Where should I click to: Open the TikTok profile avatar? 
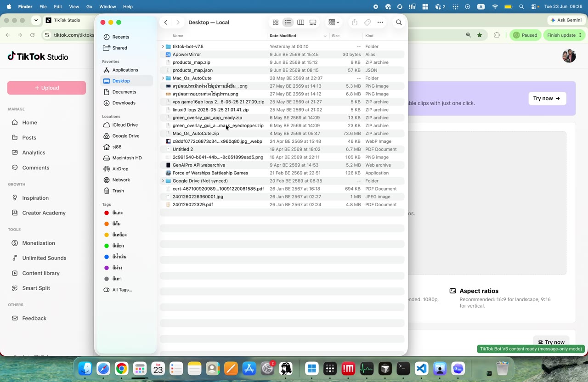(569, 56)
